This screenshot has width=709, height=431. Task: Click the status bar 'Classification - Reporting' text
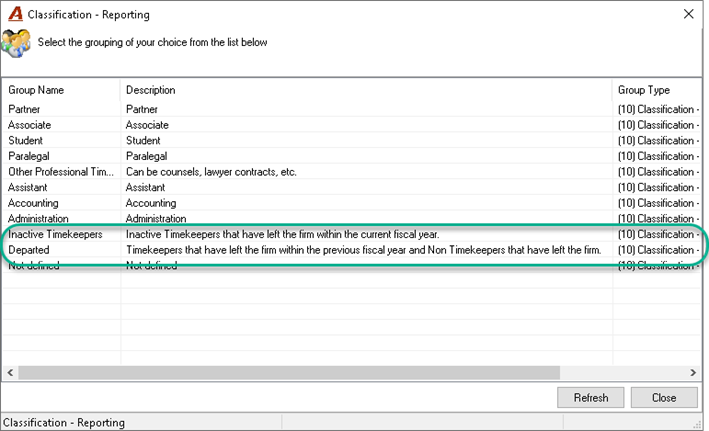click(64, 422)
